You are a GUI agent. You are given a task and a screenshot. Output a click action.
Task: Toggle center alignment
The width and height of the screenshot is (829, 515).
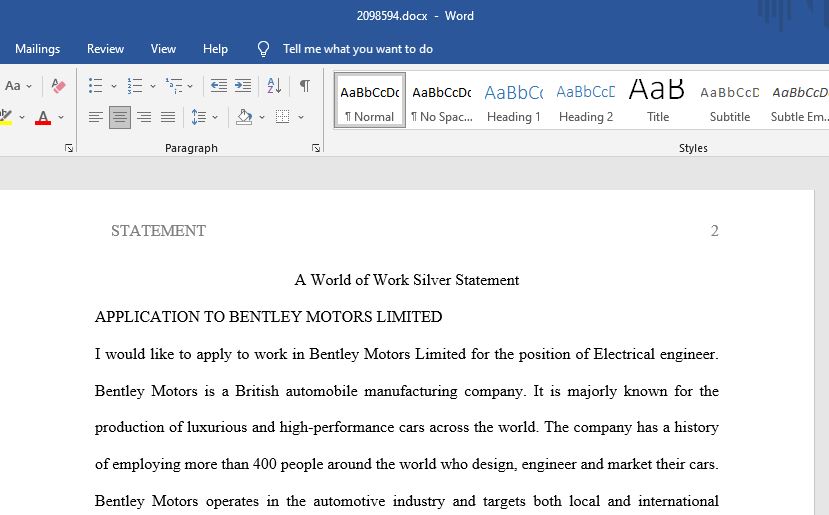[120, 117]
